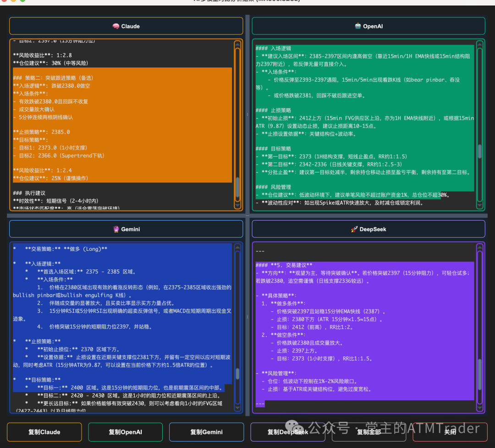Click '做多条件' line in DeepSeek panel
Viewport: 495px width, 448px height.
(284, 304)
